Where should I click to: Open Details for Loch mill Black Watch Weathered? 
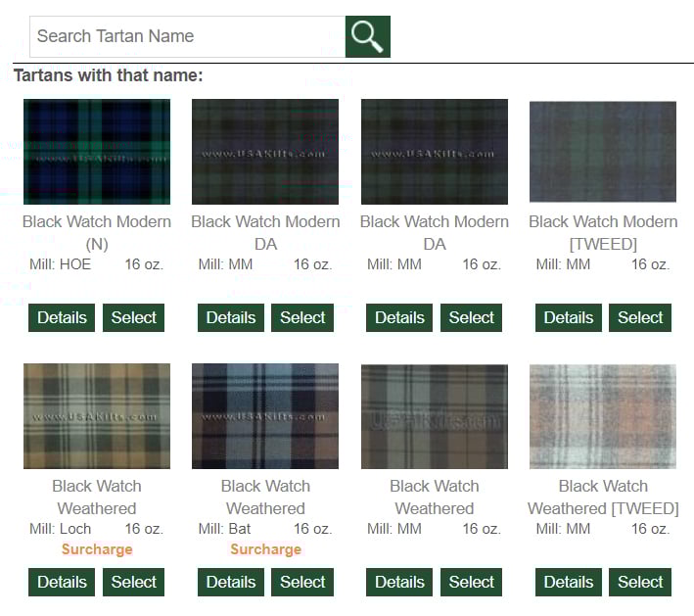tap(62, 582)
